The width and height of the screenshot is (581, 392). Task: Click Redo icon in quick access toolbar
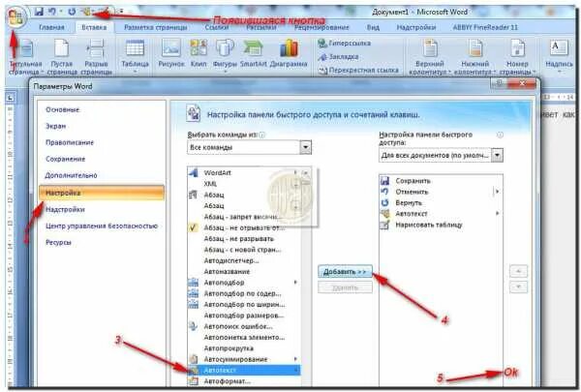point(72,12)
